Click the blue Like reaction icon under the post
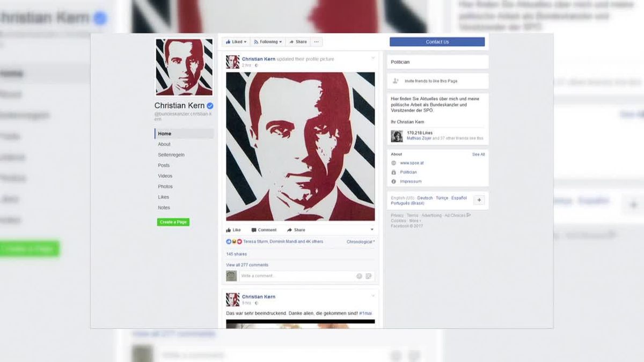The width and height of the screenshot is (644, 362). (229, 242)
